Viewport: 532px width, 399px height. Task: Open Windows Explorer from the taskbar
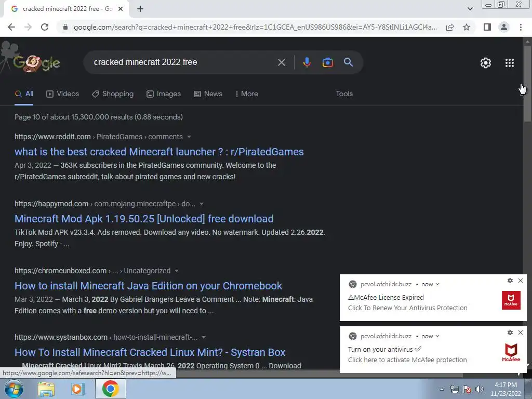[x=46, y=389]
